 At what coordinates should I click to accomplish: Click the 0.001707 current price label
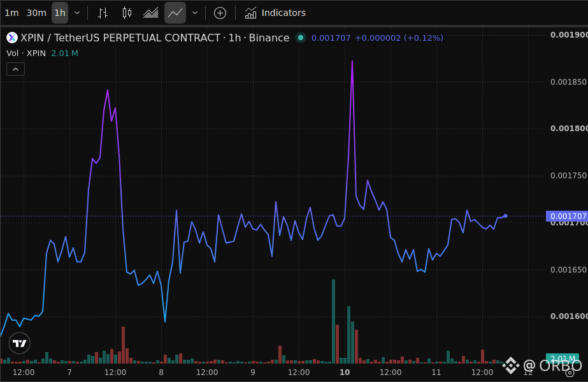click(566, 216)
